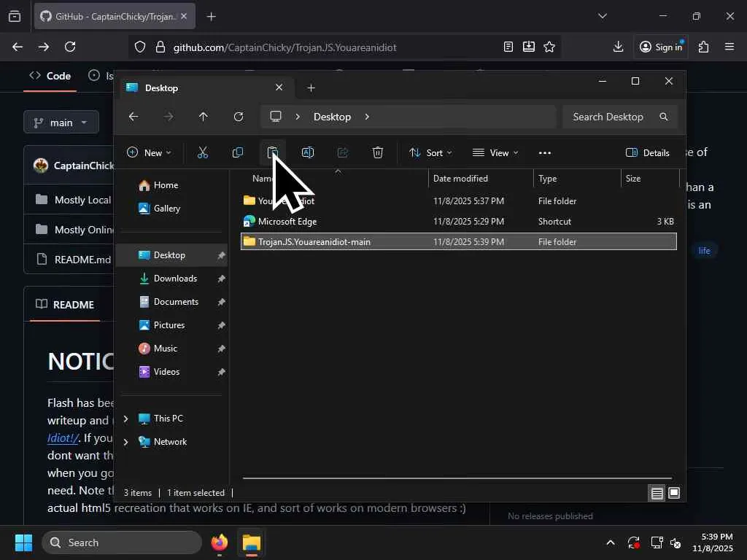
Task: Click the search magnifier in Explorer
Action: [x=664, y=117]
